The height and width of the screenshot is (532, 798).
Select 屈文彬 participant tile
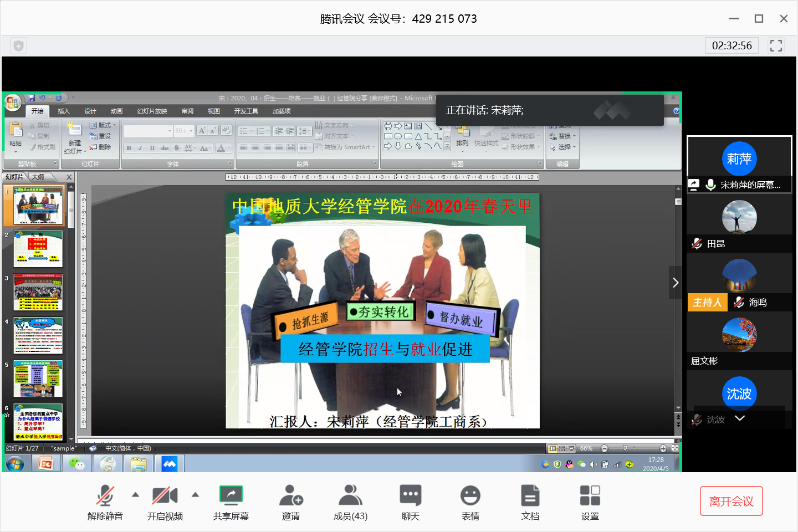point(739,341)
